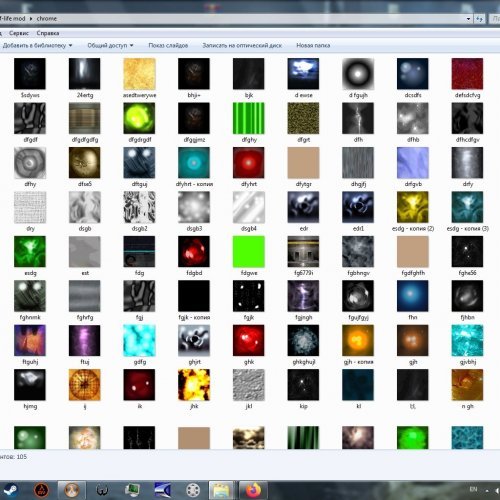Viewport: 500px width, 500px height.
Task: Select the golden asedtwerywe texture
Action: pyautogui.click(x=139, y=74)
